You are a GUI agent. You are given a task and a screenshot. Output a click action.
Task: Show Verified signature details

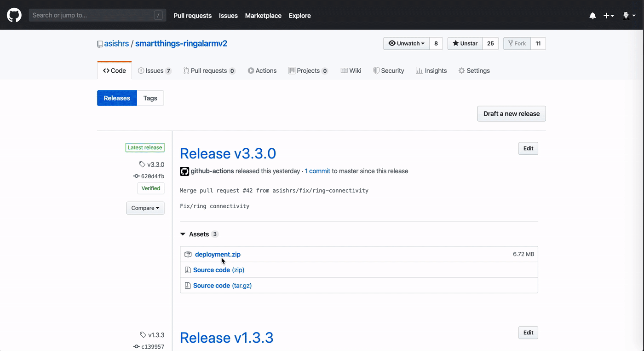click(x=151, y=188)
